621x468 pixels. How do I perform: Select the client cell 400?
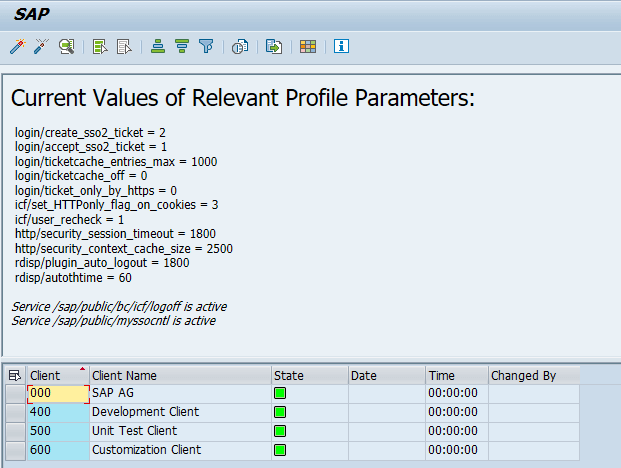pos(58,413)
